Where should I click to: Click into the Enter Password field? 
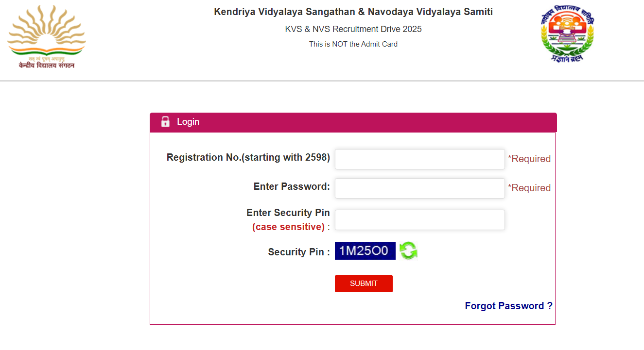point(419,188)
